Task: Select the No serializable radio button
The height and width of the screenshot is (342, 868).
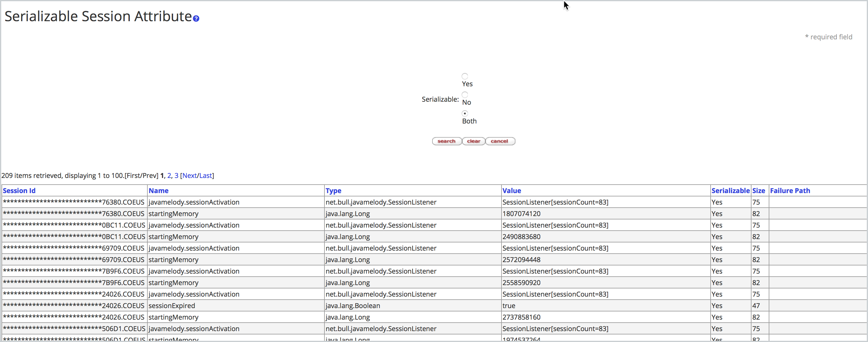Action: [x=465, y=95]
